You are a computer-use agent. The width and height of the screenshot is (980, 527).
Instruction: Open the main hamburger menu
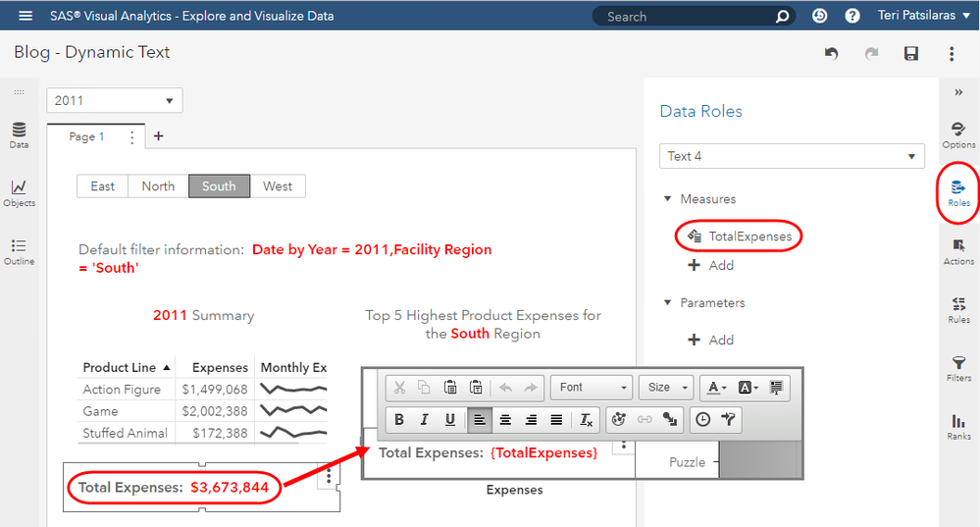(x=26, y=16)
